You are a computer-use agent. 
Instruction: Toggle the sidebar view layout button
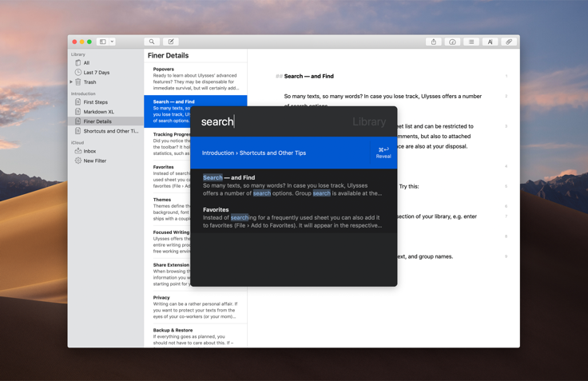(103, 42)
